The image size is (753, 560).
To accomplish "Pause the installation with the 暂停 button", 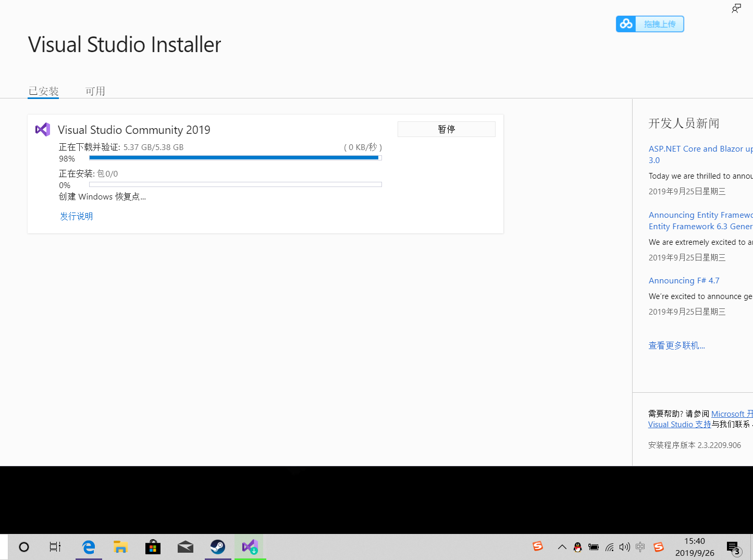I will pos(447,129).
